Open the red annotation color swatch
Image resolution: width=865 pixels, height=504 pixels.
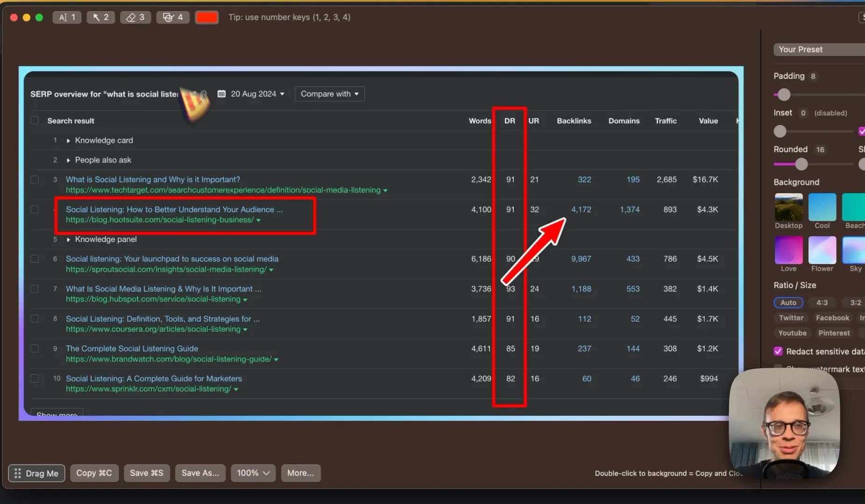[x=206, y=17]
